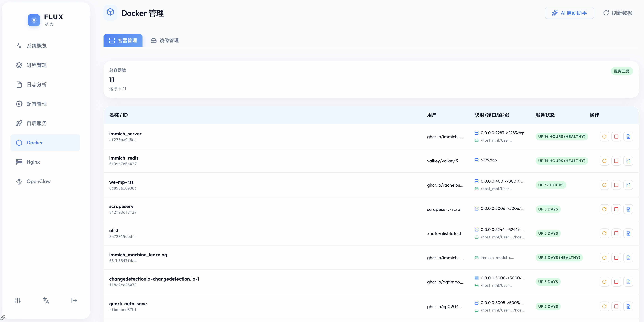Stop the alist container
This screenshot has width=644, height=322.
pyautogui.click(x=616, y=233)
